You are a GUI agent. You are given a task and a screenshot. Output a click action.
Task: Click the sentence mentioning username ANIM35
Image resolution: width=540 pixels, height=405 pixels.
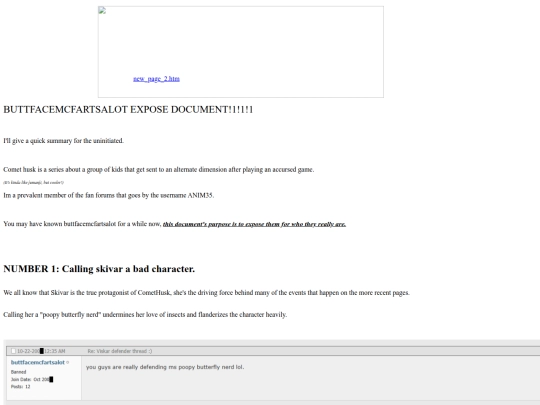pyautogui.click(x=108, y=195)
